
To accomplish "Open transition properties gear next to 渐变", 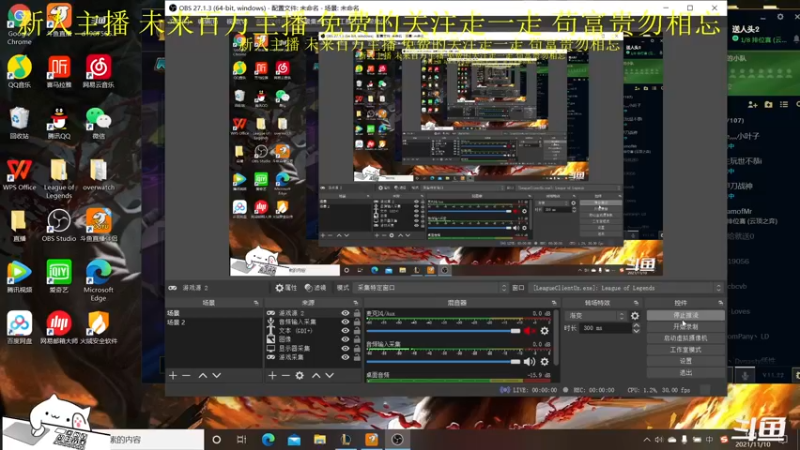I will [x=635, y=316].
